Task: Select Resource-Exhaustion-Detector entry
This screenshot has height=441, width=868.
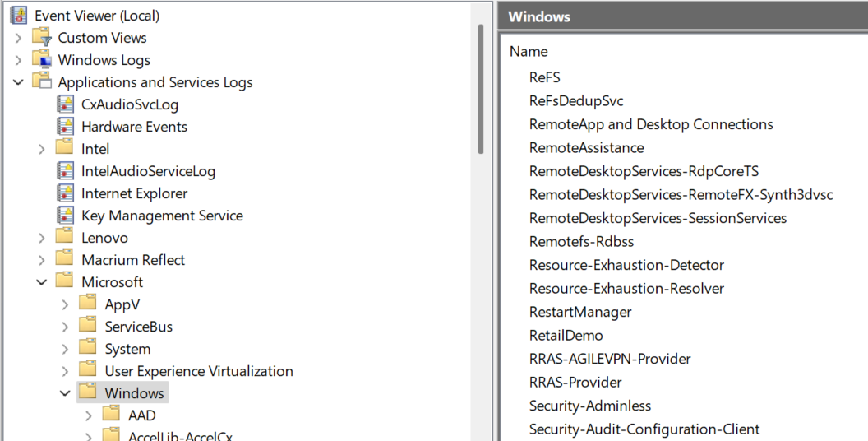Action: (626, 265)
